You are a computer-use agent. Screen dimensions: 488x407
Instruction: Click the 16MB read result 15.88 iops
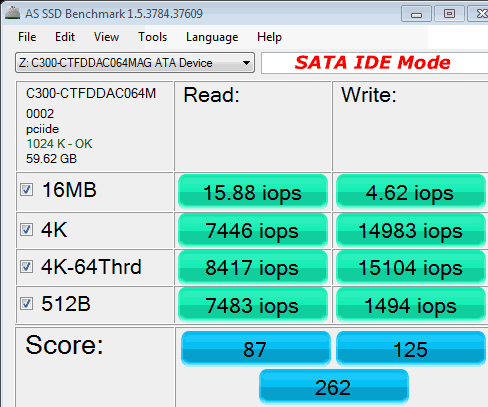tap(253, 192)
